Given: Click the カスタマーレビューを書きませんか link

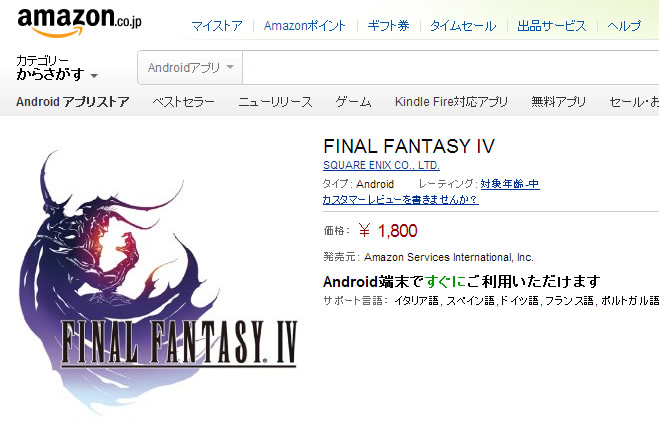Looking at the screenshot, I should (x=401, y=199).
